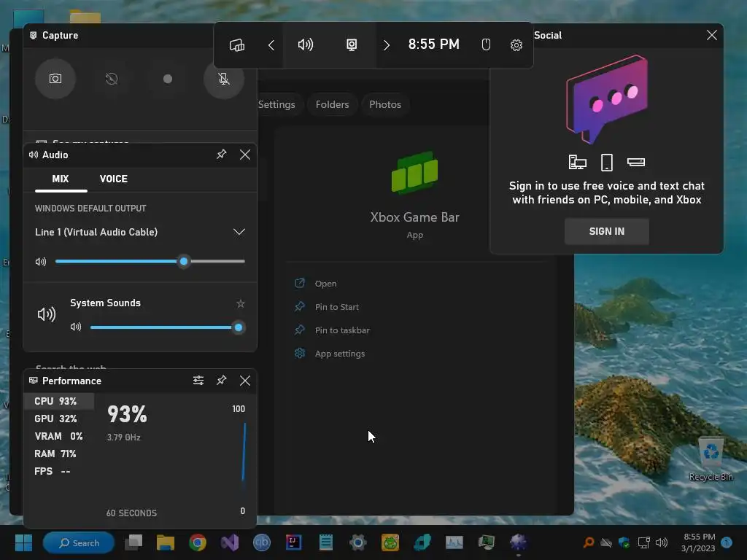
Task: Open the widget menu icon on Game Bar
Action: click(237, 45)
